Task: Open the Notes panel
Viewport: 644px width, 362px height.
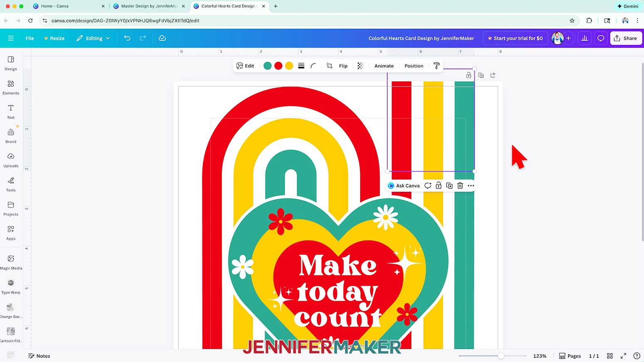Action: tap(39, 356)
